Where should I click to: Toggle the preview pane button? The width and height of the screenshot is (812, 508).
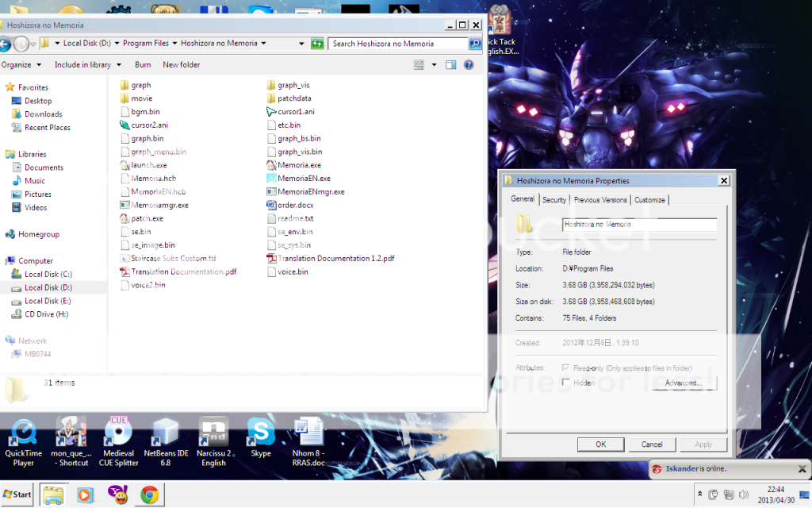[450, 65]
